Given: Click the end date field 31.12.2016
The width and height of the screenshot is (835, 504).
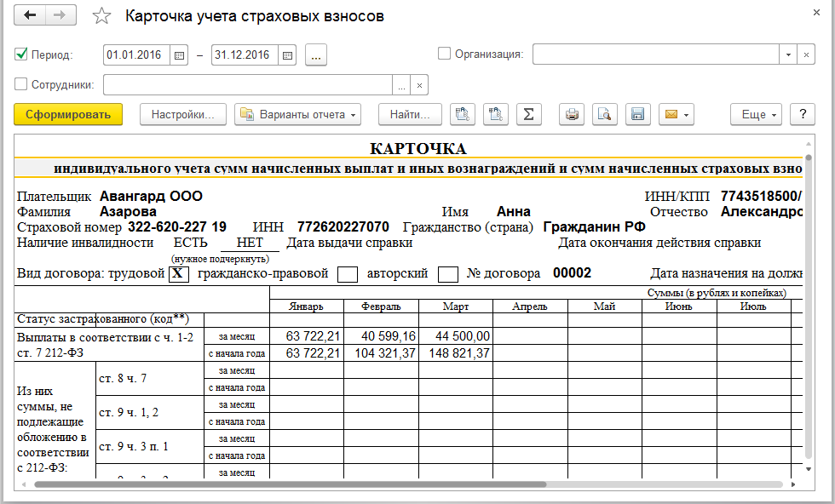Looking at the screenshot, I should coord(245,54).
